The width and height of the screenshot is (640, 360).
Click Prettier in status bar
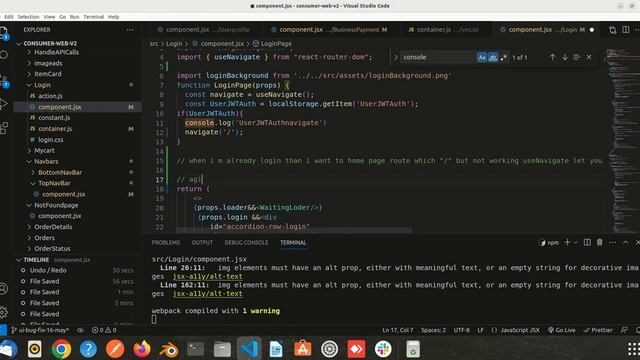pos(598,330)
